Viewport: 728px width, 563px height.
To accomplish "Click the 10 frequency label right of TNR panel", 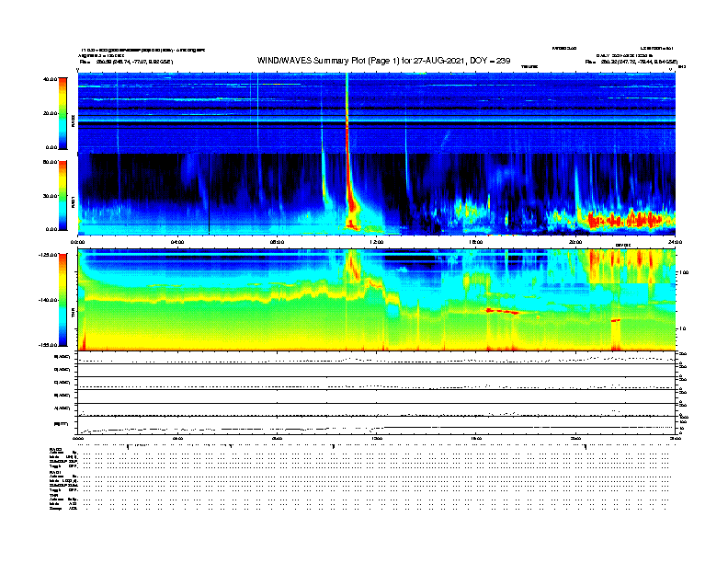I will (x=682, y=328).
